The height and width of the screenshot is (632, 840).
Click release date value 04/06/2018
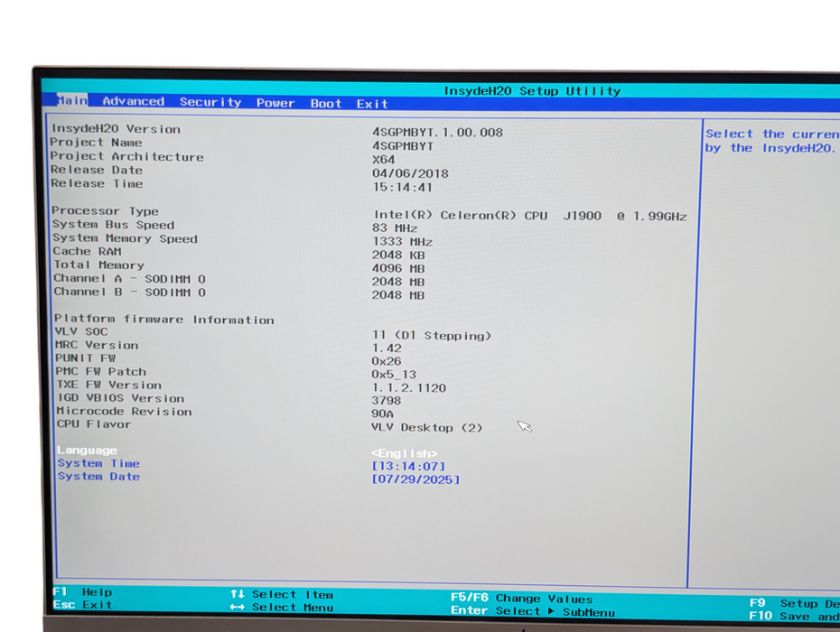coord(410,173)
